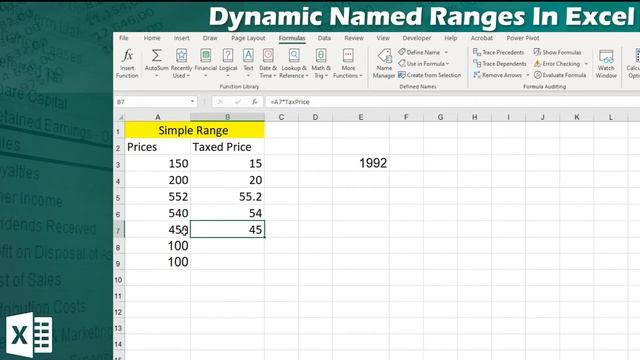The image size is (640, 360).
Task: Switch to the Data tab
Action: [x=324, y=38]
